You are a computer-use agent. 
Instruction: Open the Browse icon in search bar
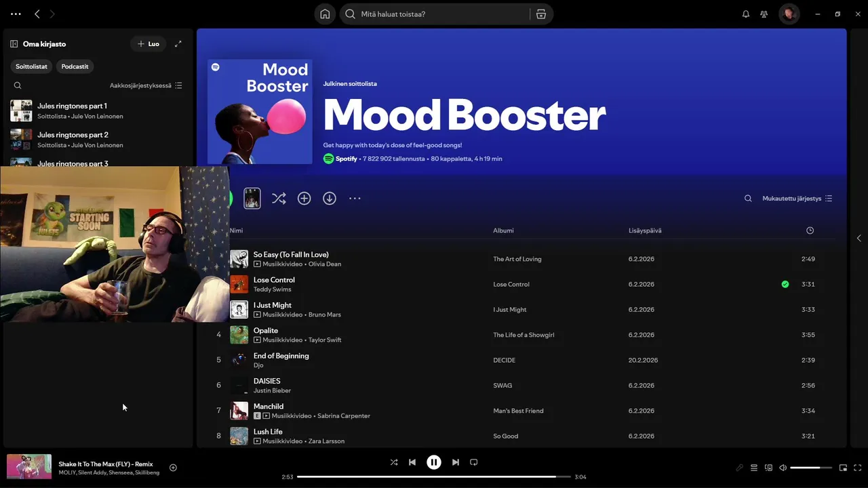coord(541,14)
